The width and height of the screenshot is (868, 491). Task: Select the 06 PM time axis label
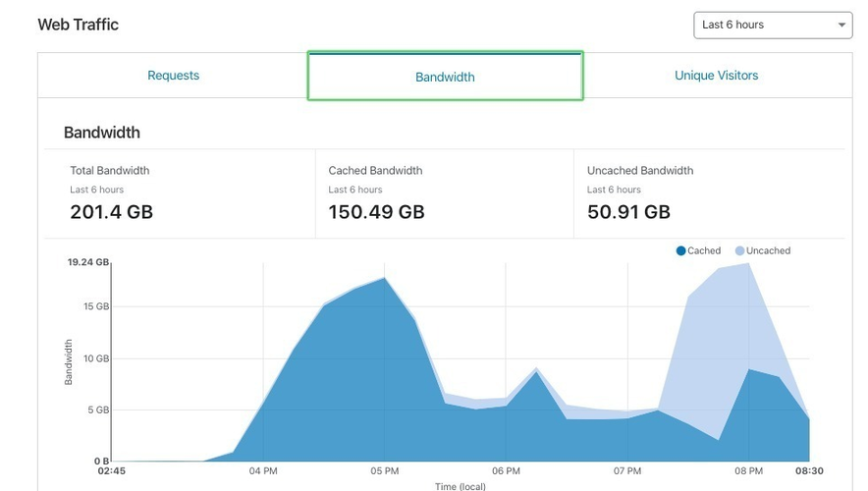[506, 471]
